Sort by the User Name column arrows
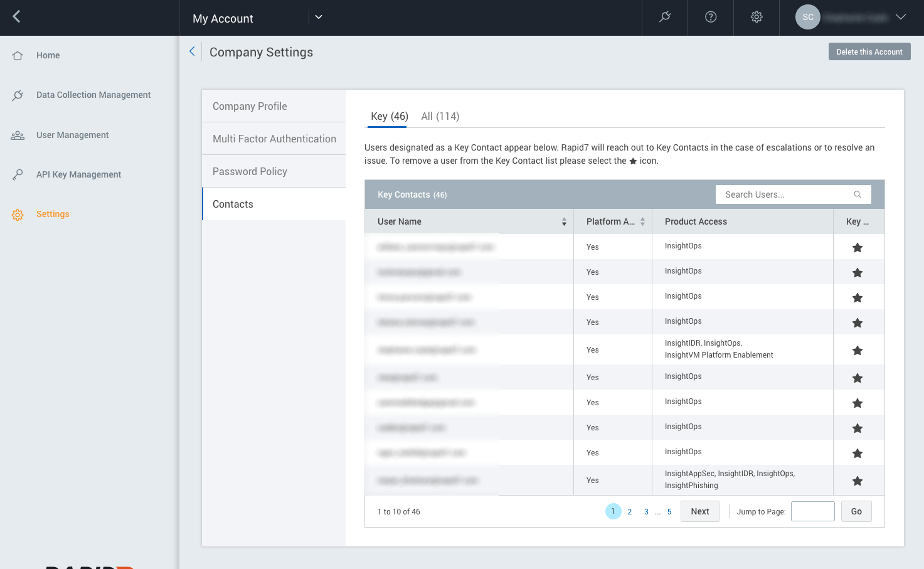Image resolution: width=924 pixels, height=569 pixels. pos(564,221)
